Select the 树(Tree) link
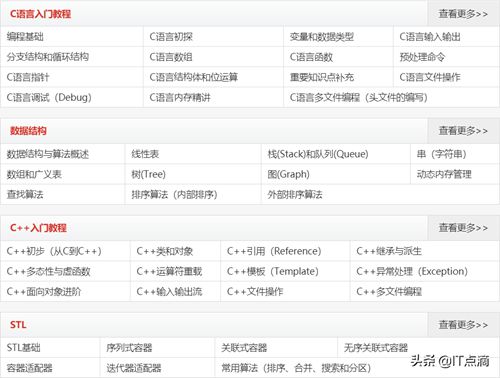The width and height of the screenshot is (500, 378). pos(149,174)
